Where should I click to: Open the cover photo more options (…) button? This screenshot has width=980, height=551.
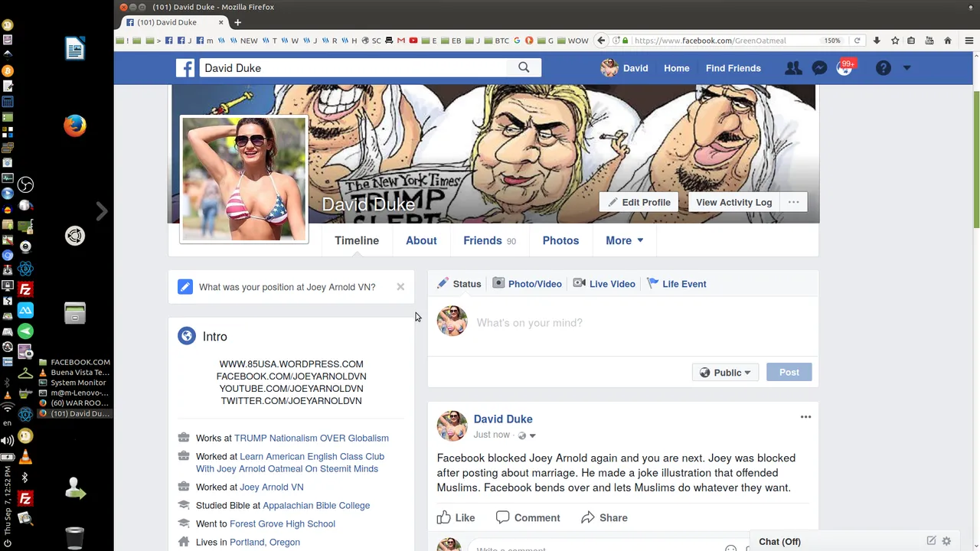point(794,202)
